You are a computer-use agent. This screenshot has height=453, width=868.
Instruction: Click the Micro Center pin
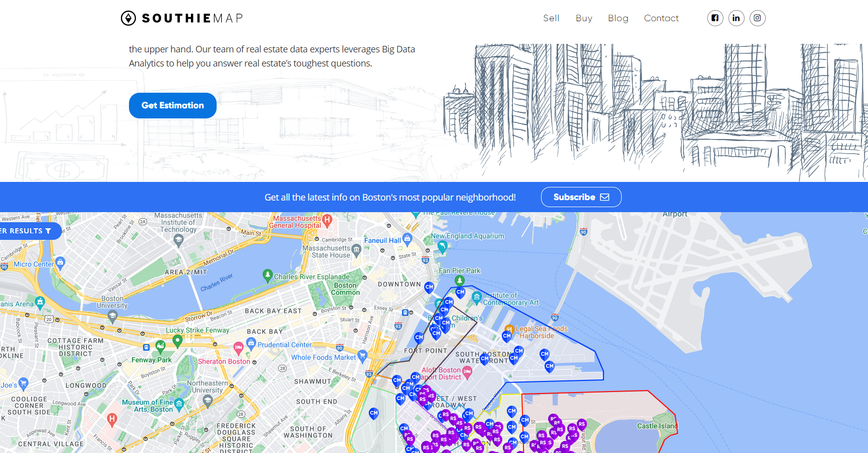click(60, 262)
